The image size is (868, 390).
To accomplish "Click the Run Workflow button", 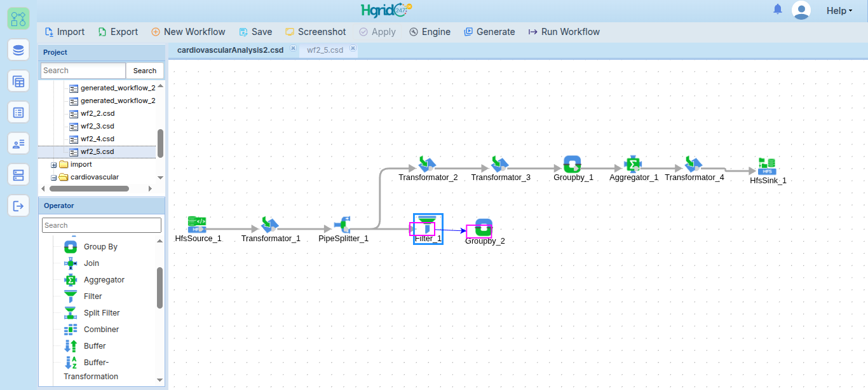I will click(x=564, y=32).
